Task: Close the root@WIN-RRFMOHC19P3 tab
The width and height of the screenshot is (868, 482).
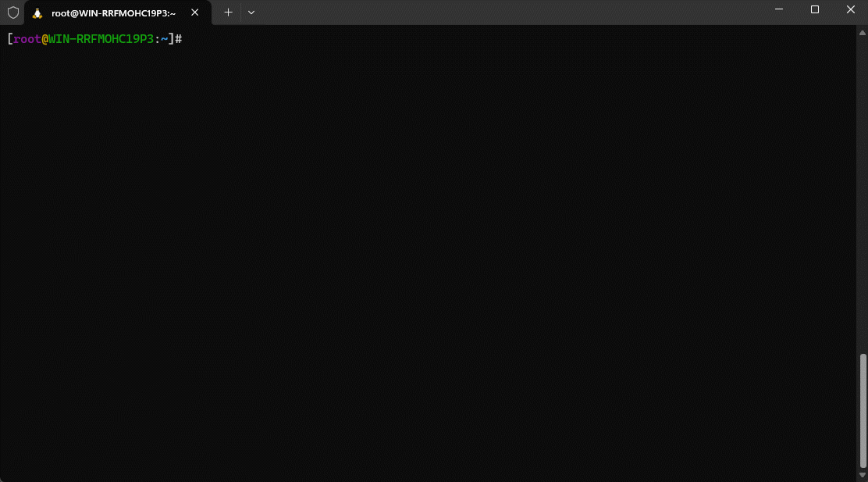Action: click(x=195, y=12)
